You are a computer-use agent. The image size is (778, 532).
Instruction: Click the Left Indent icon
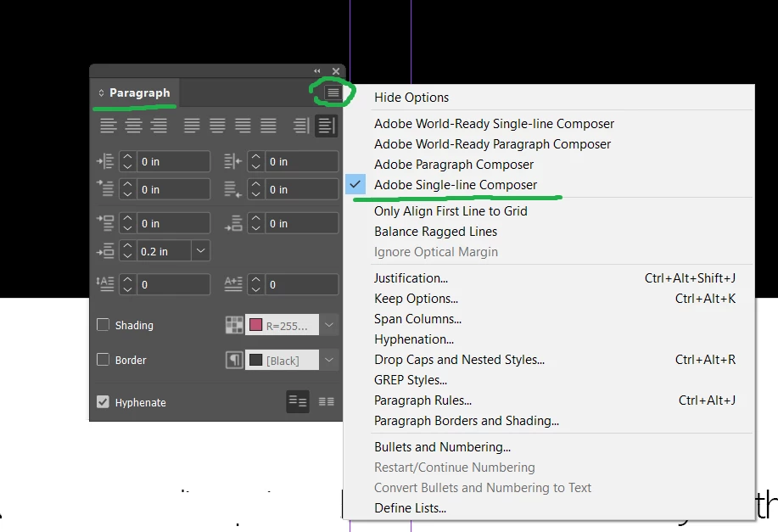105,161
